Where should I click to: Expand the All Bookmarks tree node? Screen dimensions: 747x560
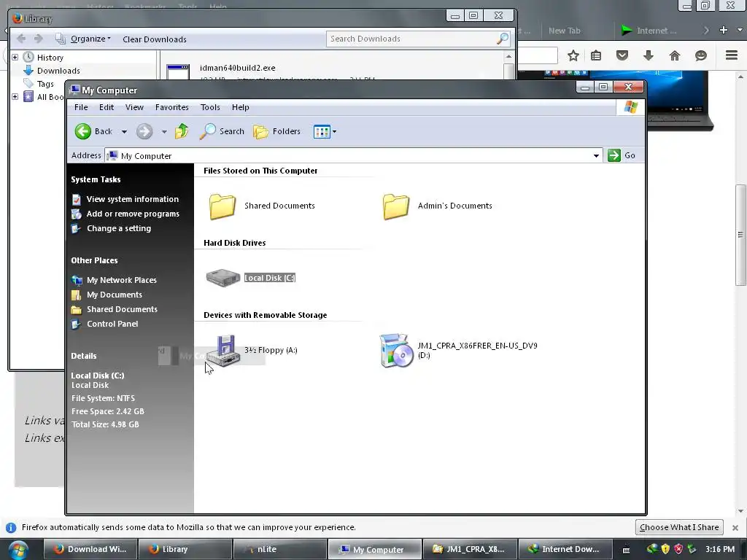tap(15, 97)
